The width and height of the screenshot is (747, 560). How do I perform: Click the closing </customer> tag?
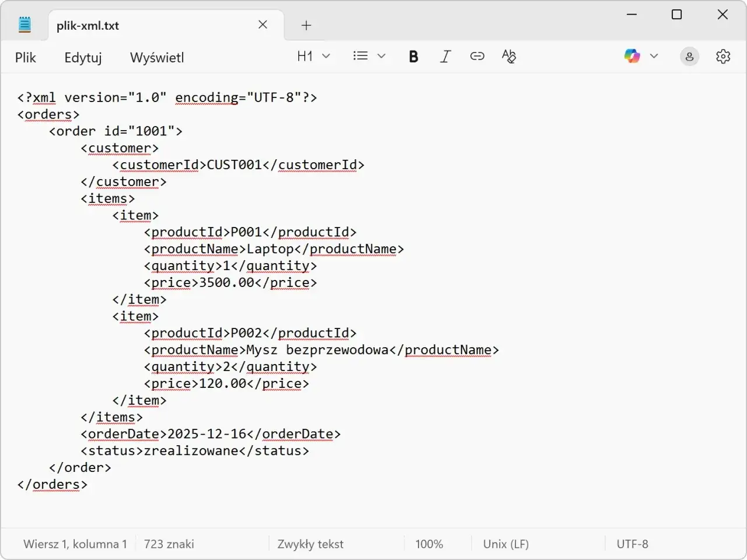(x=124, y=182)
